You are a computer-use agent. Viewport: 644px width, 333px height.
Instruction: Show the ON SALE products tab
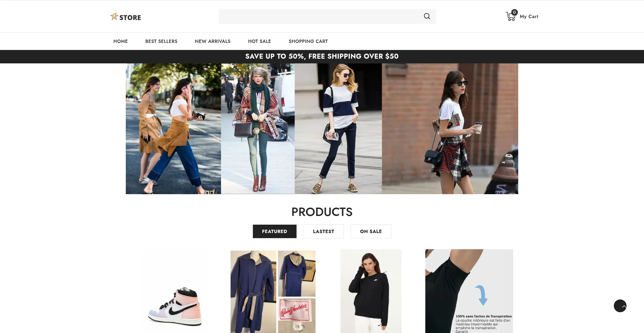[x=371, y=231]
